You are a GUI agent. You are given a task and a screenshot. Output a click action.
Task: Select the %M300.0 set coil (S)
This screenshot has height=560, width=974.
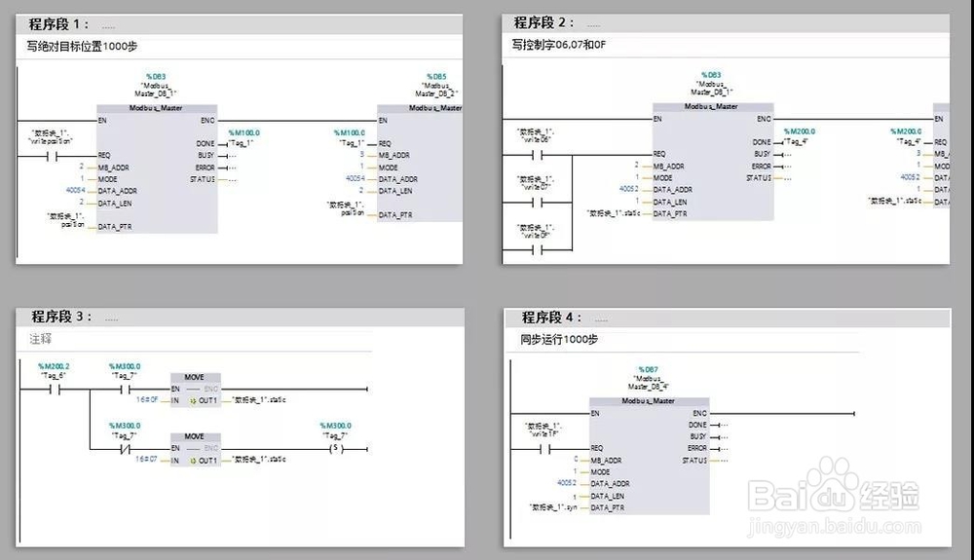pos(336,448)
